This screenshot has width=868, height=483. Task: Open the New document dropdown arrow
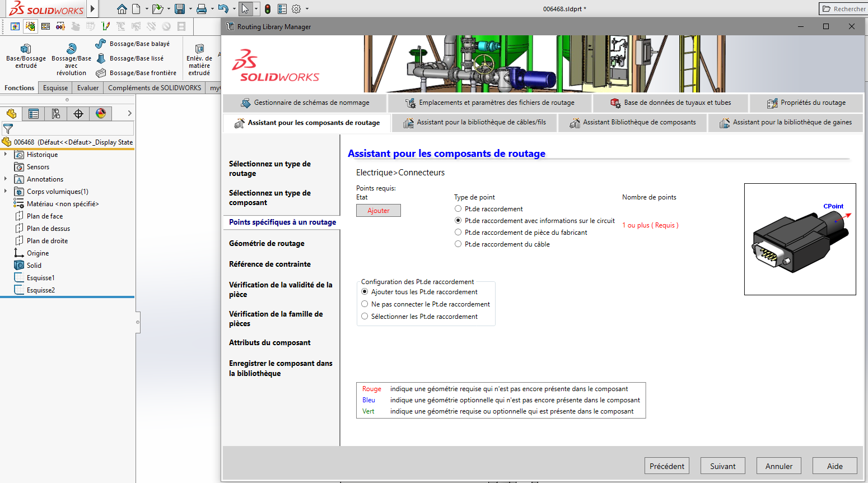click(147, 9)
